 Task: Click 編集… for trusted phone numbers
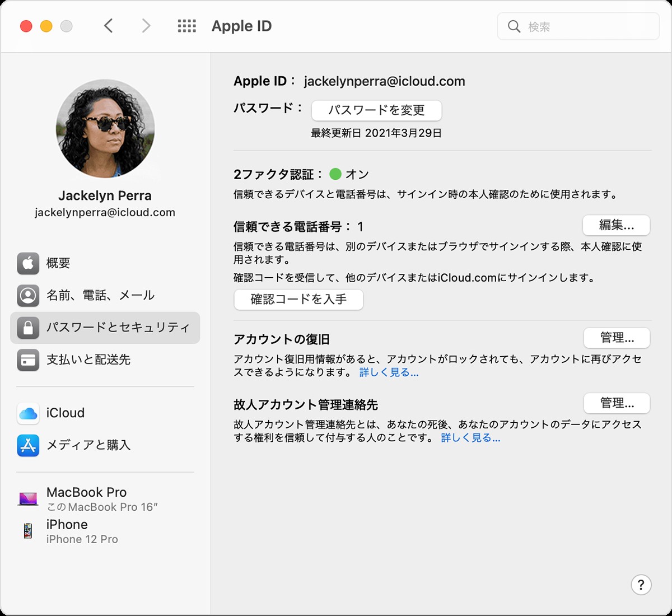click(x=617, y=225)
